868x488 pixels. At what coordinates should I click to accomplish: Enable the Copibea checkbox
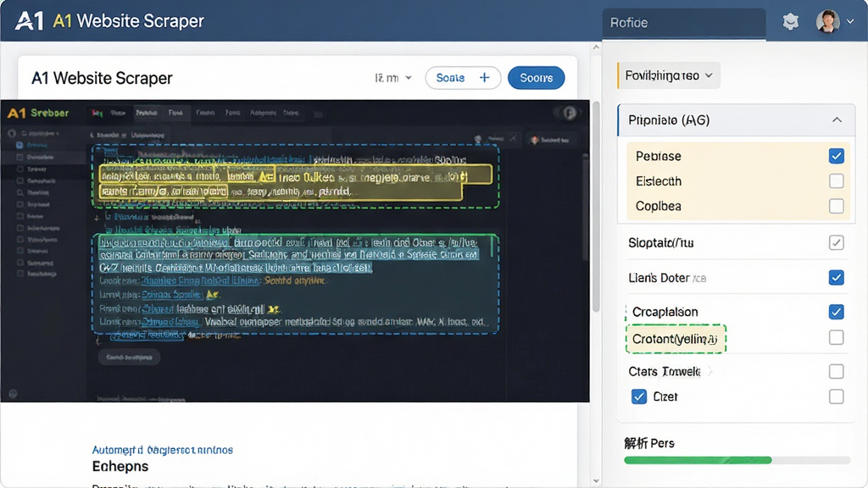click(836, 206)
